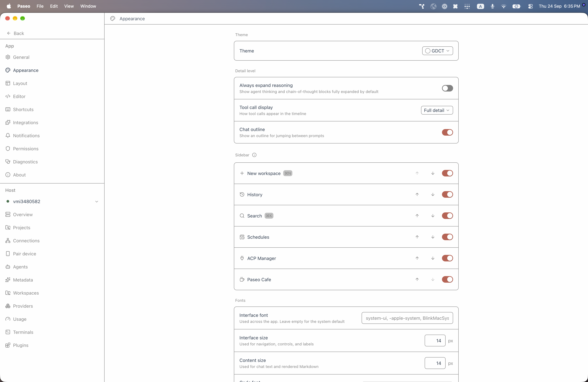This screenshot has height=382, width=588.
Task: Move History up in sidebar order
Action: (x=417, y=194)
